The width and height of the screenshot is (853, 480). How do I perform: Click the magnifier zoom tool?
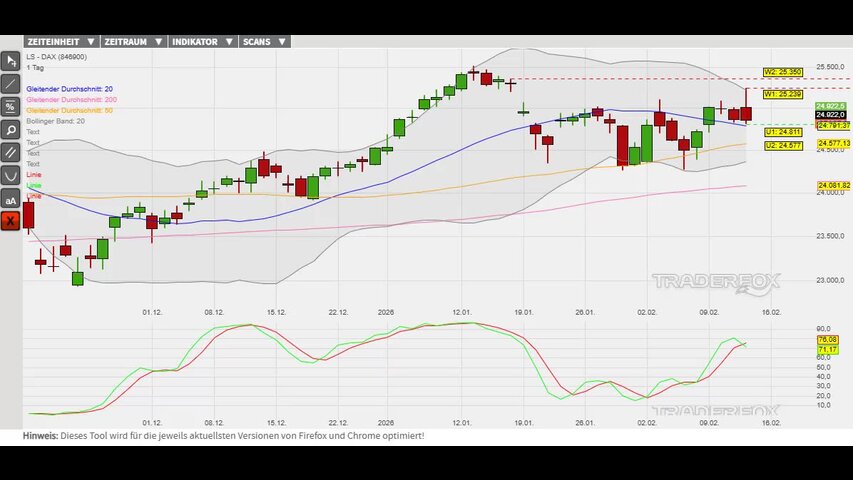11,130
